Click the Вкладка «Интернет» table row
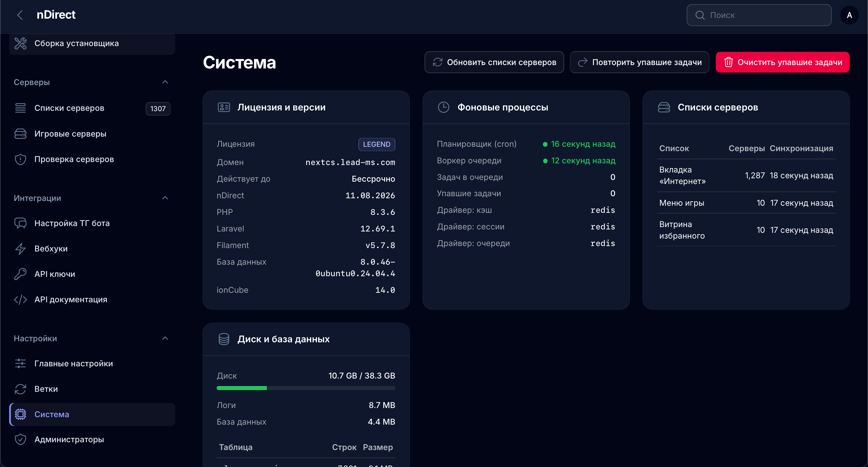868x467 pixels. 746,176
